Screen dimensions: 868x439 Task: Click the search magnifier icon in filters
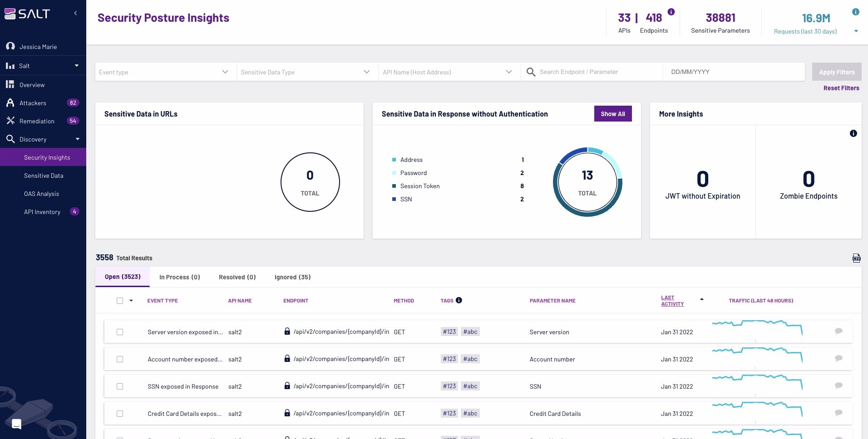coord(531,72)
